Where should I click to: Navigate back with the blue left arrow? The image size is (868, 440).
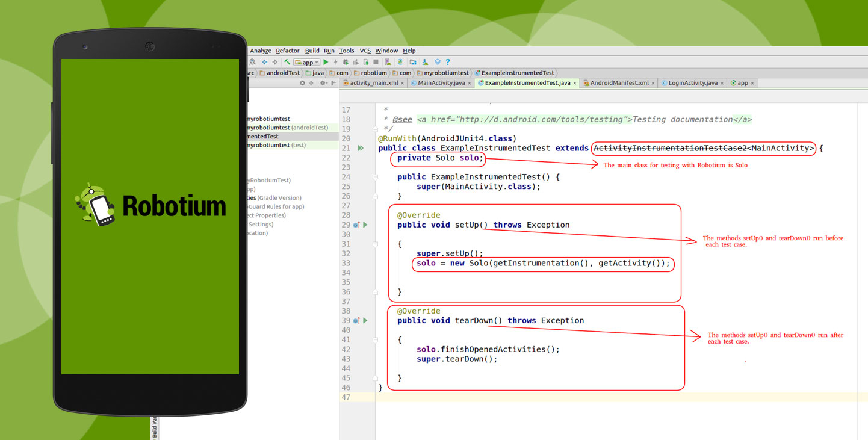[x=265, y=62]
